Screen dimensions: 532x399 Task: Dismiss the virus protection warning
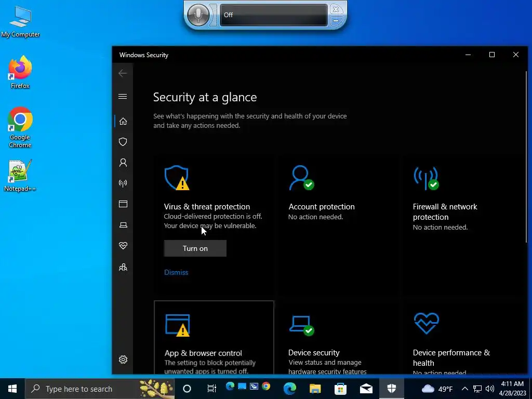176,272
